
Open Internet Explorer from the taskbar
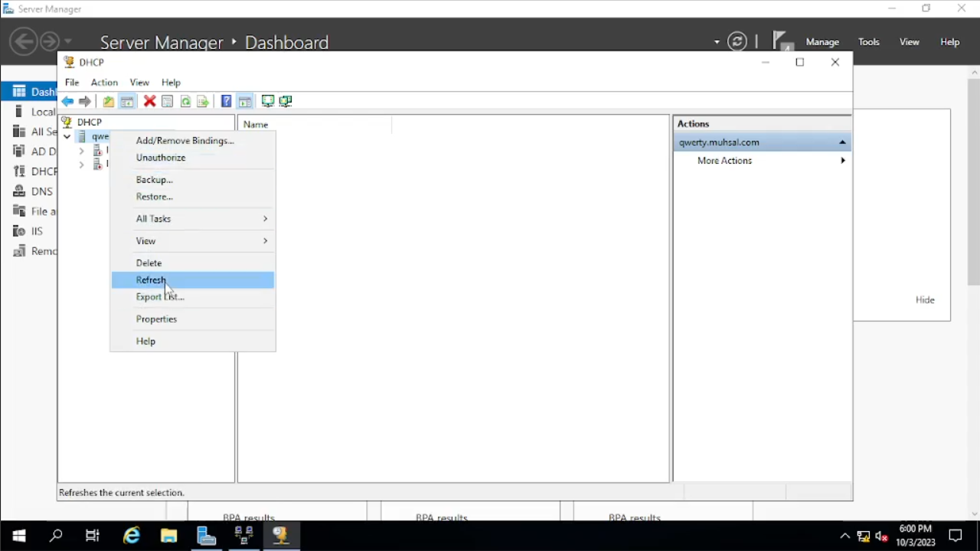point(132,536)
